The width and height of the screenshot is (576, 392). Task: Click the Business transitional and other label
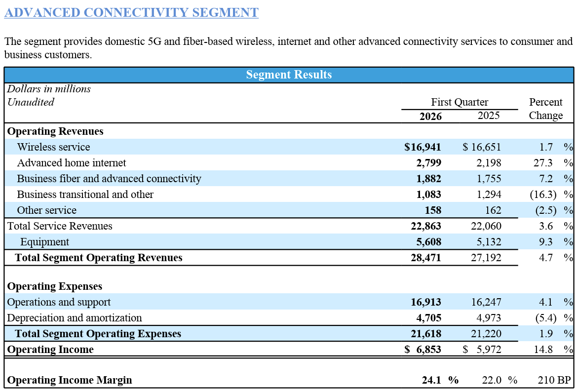click(85, 195)
